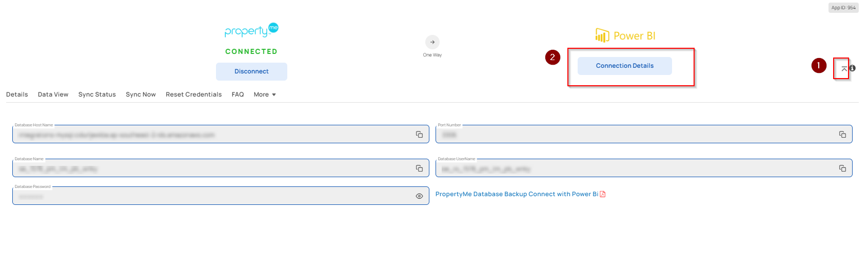Image resolution: width=868 pixels, height=266 pixels.
Task: Click the Database Name field
Action: (221, 168)
